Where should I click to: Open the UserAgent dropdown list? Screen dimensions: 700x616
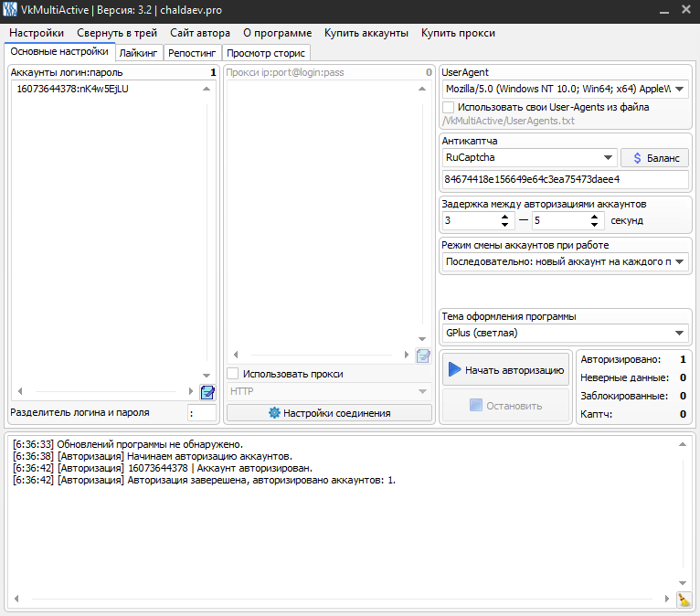[x=679, y=90]
